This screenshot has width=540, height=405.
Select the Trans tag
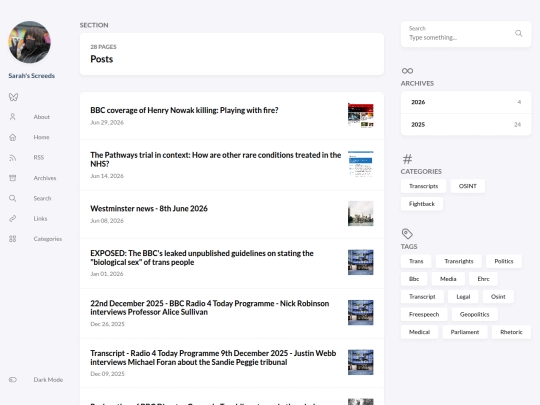click(416, 261)
